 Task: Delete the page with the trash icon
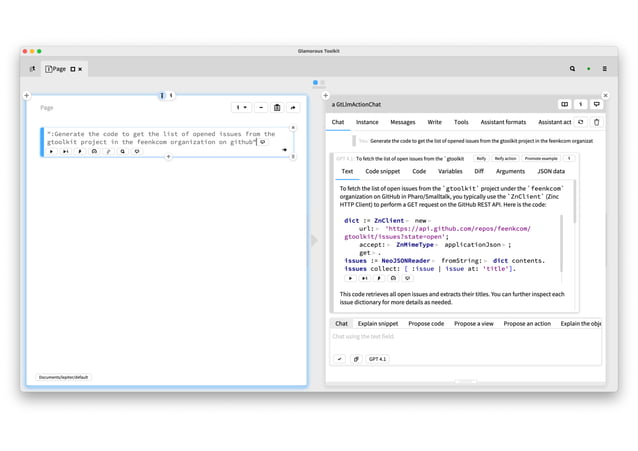[x=277, y=107]
